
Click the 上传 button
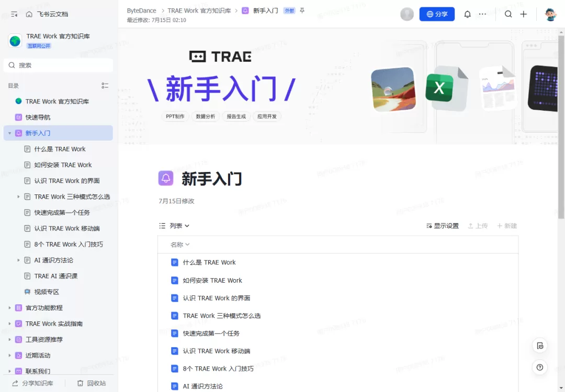coord(478,226)
